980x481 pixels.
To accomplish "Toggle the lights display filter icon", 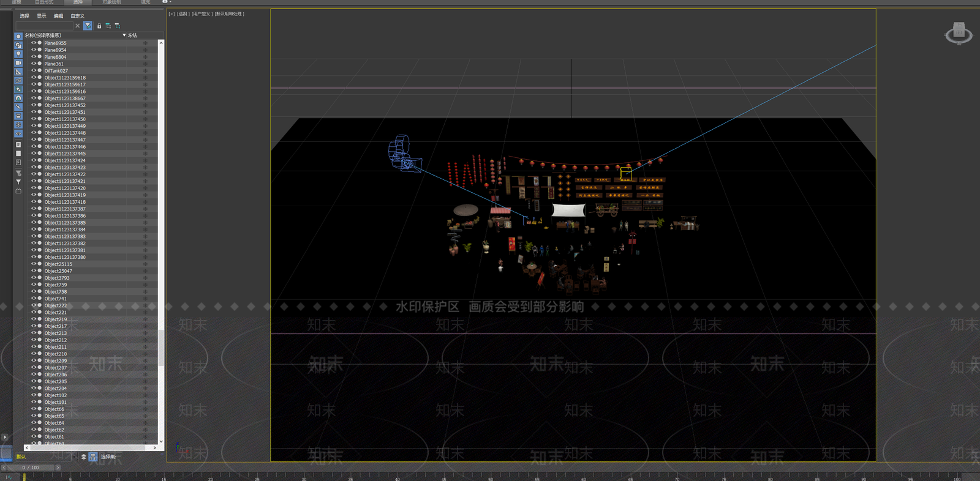I will pyautogui.click(x=18, y=54).
